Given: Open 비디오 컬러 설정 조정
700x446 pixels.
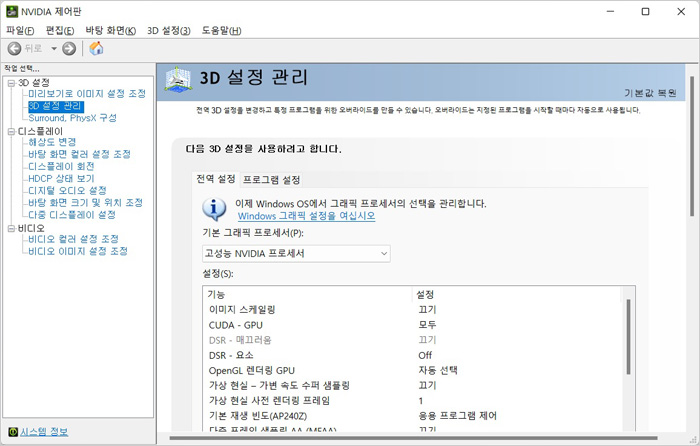Looking at the screenshot, I should coord(73,239).
